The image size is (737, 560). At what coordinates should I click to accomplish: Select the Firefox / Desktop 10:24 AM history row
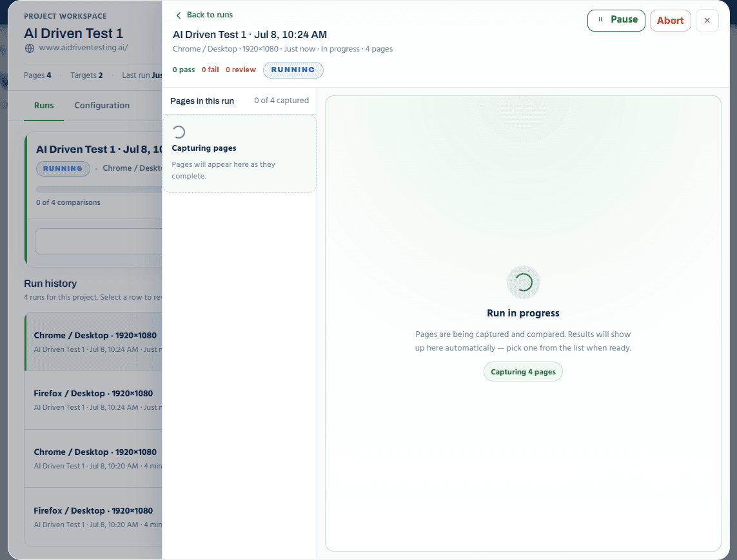93,400
